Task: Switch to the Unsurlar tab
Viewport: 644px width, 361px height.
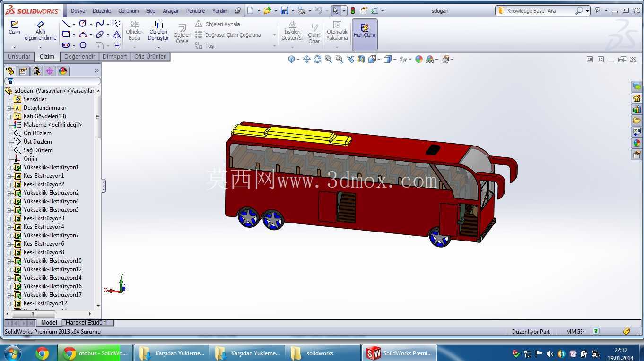Action: click(x=19, y=57)
